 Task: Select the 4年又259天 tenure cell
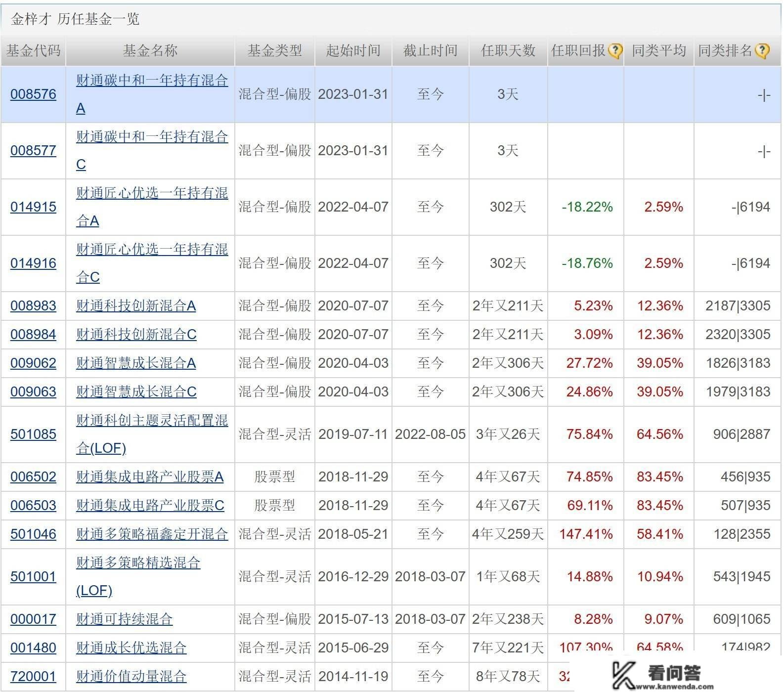pyautogui.click(x=508, y=534)
